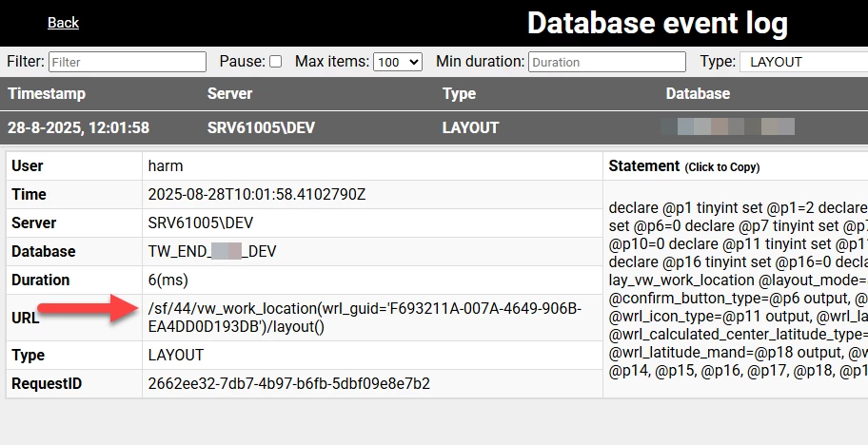Click the Duration value 6(ms)

coord(168,280)
